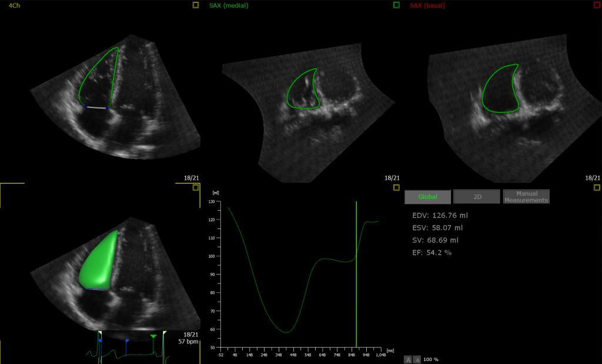This screenshot has width=602, height=364.
Task: Switch to the Global results tab
Action: coord(428,197)
